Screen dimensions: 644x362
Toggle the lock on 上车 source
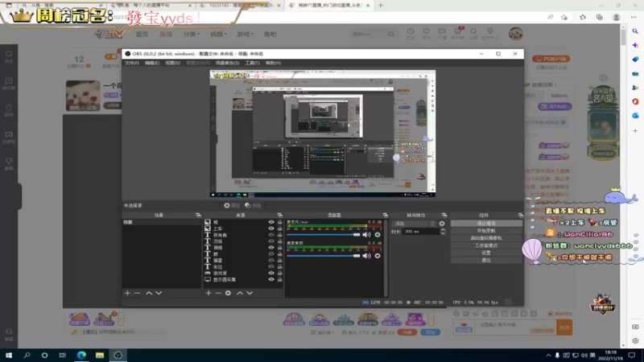point(279,228)
